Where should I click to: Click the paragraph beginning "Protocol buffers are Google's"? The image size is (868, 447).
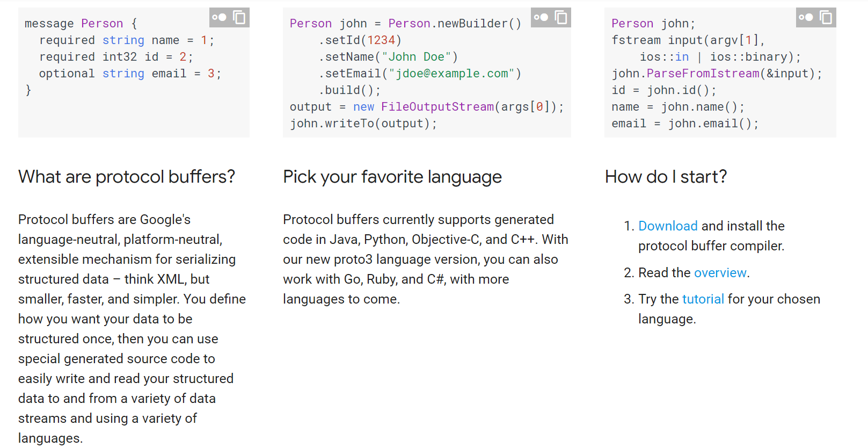pos(132,329)
